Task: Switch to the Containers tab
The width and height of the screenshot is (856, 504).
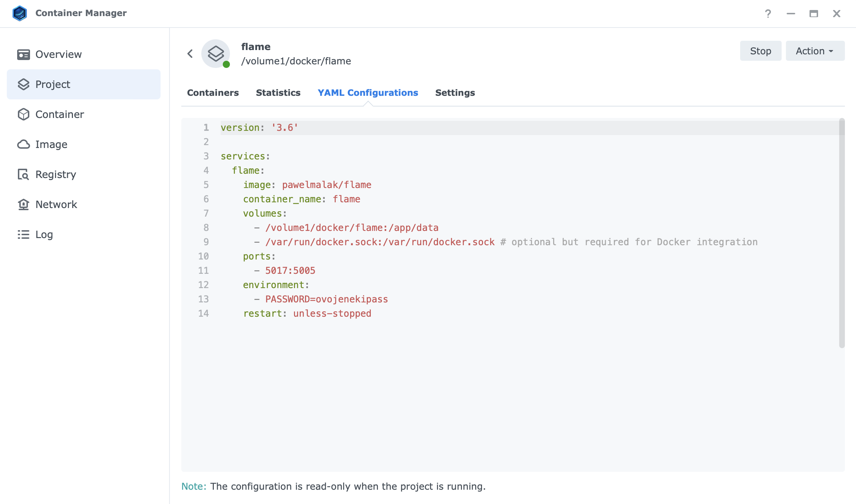Action: click(x=213, y=93)
